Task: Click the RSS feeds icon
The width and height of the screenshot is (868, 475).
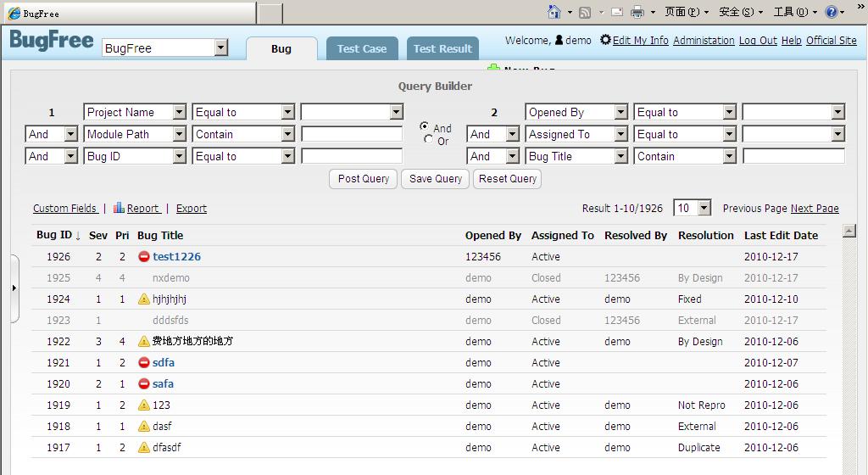Action: pos(585,12)
